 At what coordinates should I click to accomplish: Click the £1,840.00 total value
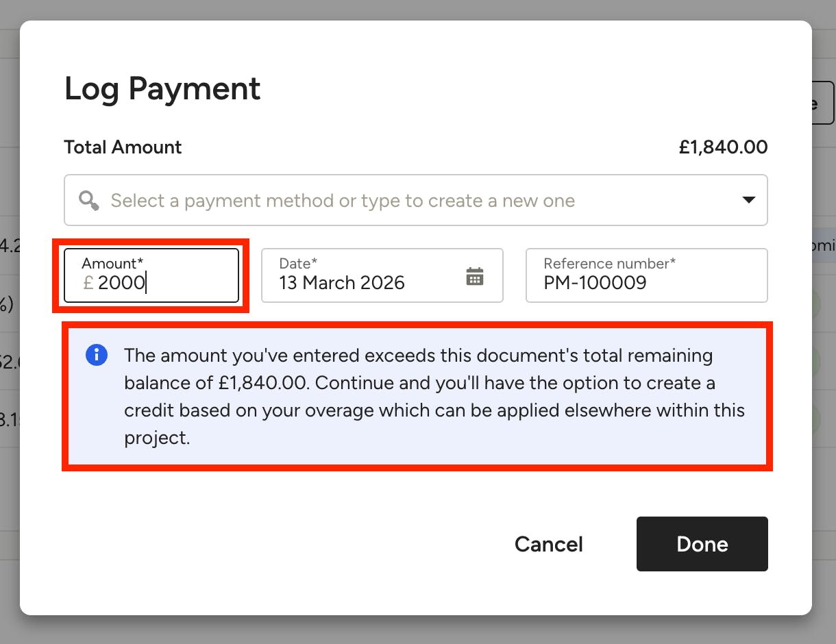724,147
